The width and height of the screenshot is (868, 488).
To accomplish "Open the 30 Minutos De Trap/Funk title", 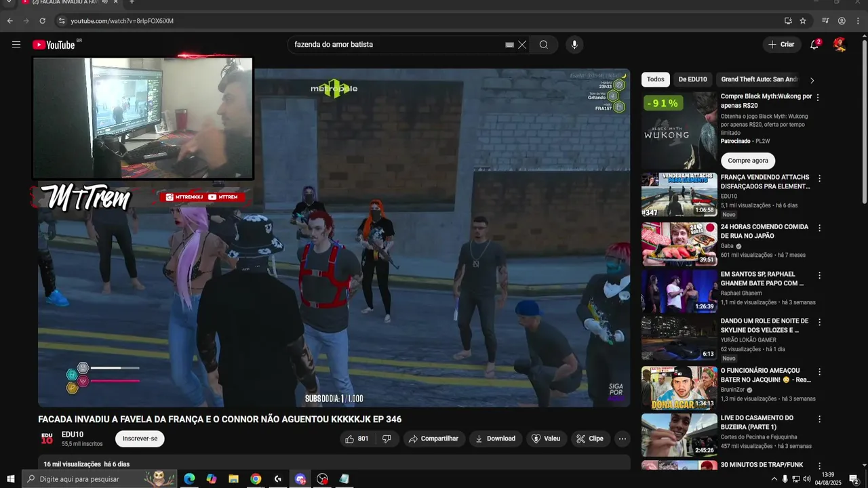I will [762, 465].
